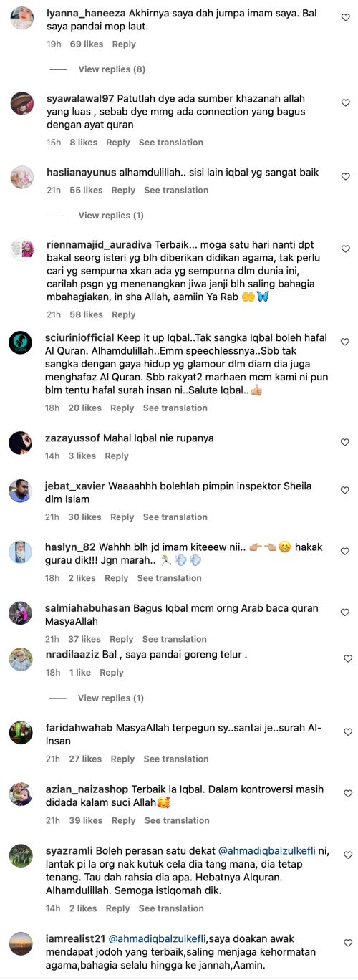Reply to zazayussof's comment

(117, 456)
